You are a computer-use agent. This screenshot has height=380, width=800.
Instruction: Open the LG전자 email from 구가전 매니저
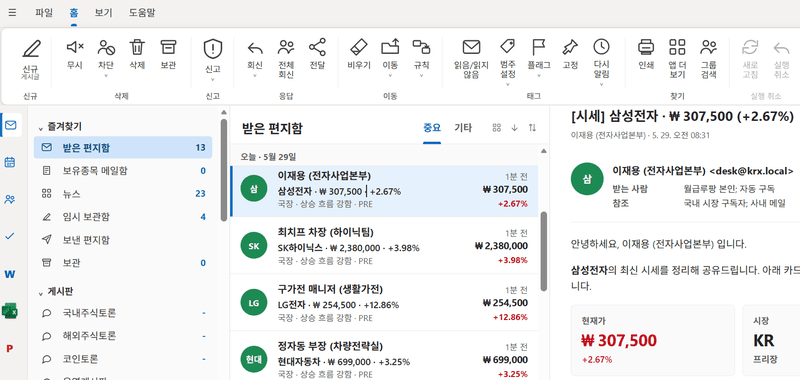(384, 303)
